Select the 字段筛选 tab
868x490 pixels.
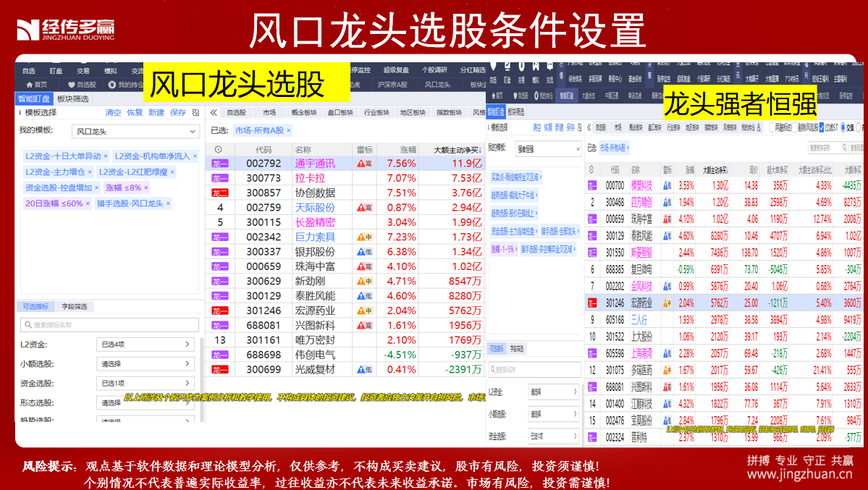(x=73, y=307)
